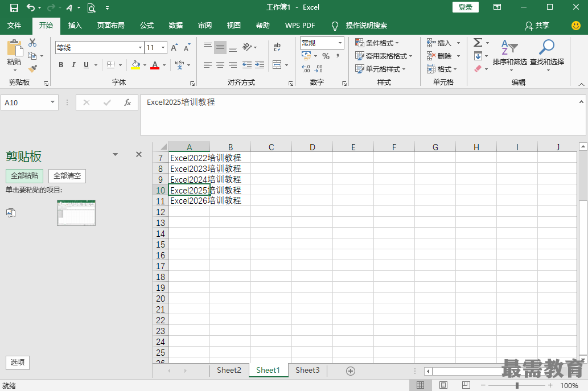This screenshot has width=588, height=391.
Task: Toggle italic formatting
Action: point(73,65)
